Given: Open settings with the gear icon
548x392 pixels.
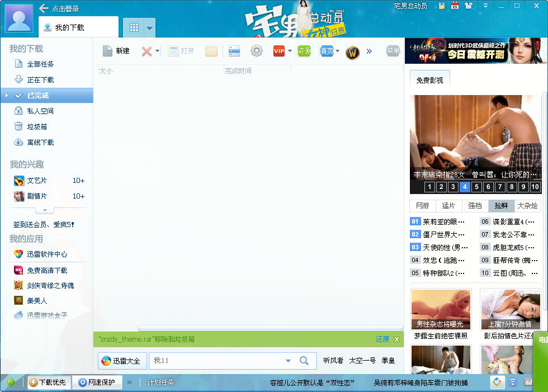Looking at the screenshot, I should (x=257, y=51).
